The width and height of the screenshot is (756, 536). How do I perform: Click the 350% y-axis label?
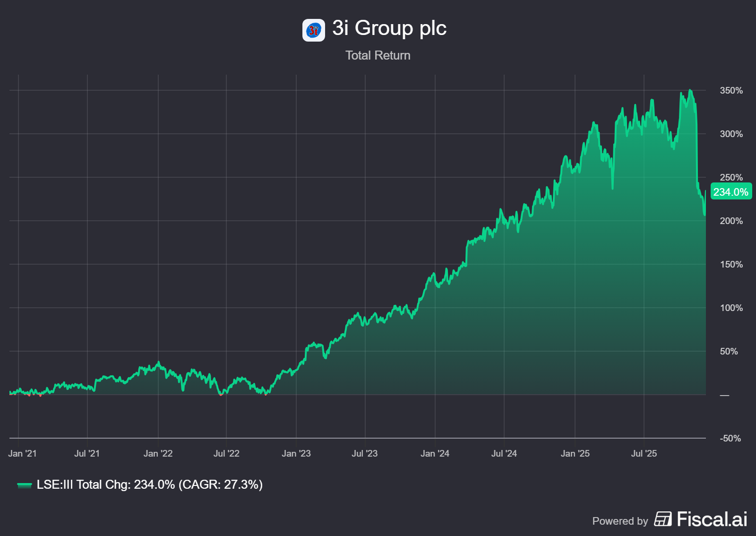click(x=731, y=90)
